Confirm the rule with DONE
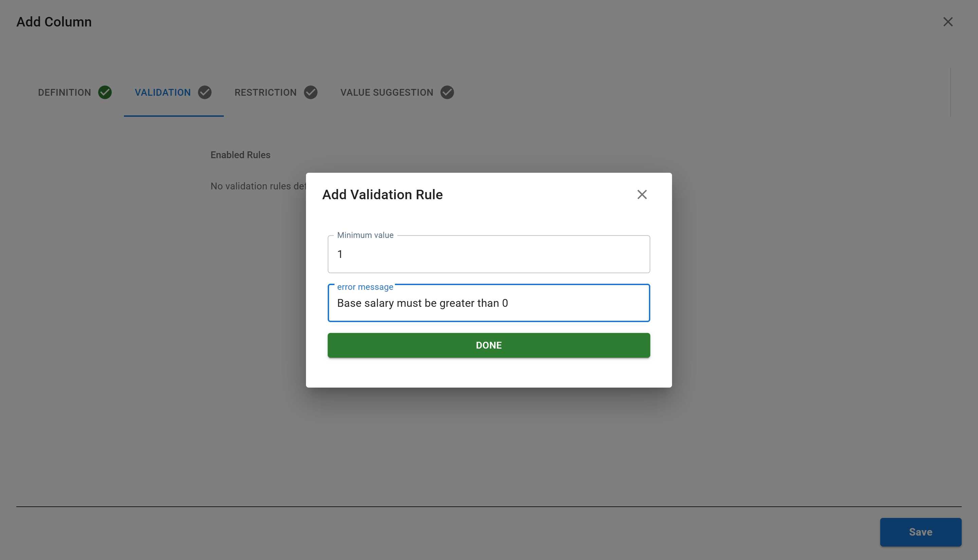This screenshot has height=560, width=978. point(488,345)
